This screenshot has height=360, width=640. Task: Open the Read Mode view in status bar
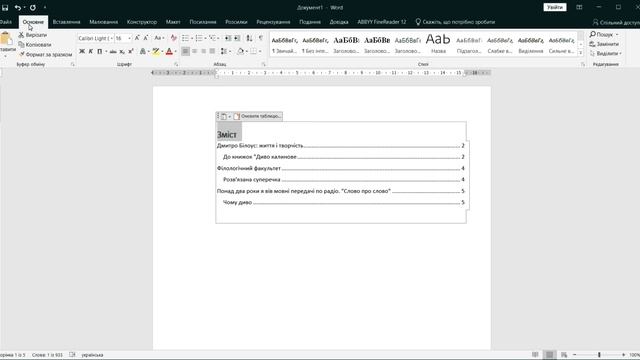[x=535, y=355]
